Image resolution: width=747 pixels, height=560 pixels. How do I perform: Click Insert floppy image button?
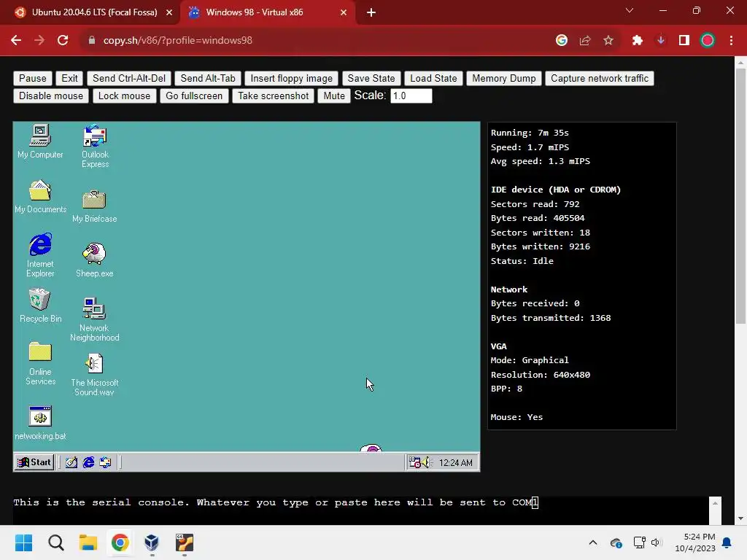tap(292, 79)
